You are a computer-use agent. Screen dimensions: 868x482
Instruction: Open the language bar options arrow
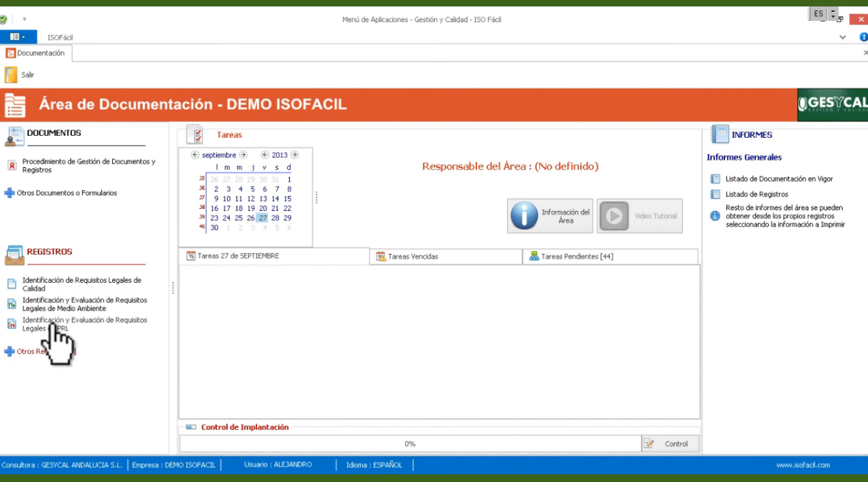833,14
